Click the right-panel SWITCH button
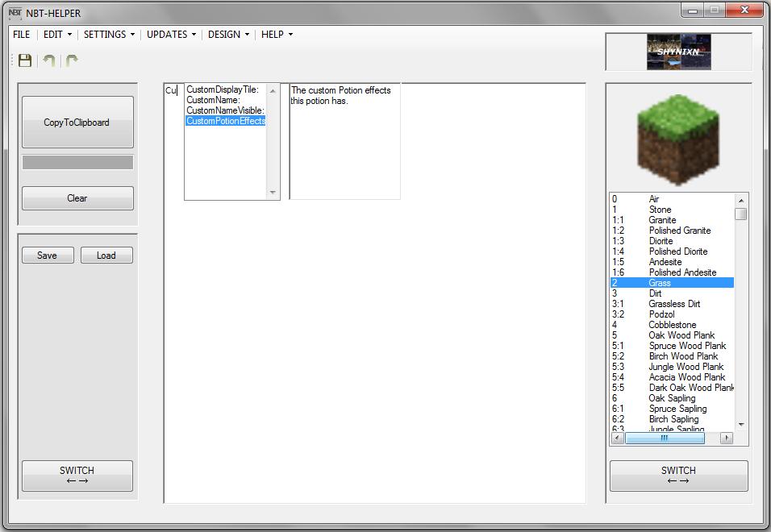Viewport: 771px width, 532px height. (678, 476)
